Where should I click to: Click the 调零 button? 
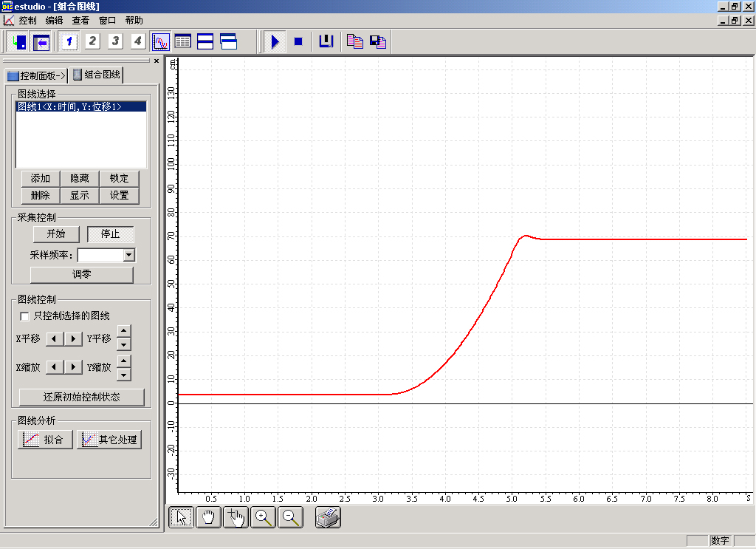[x=81, y=274]
